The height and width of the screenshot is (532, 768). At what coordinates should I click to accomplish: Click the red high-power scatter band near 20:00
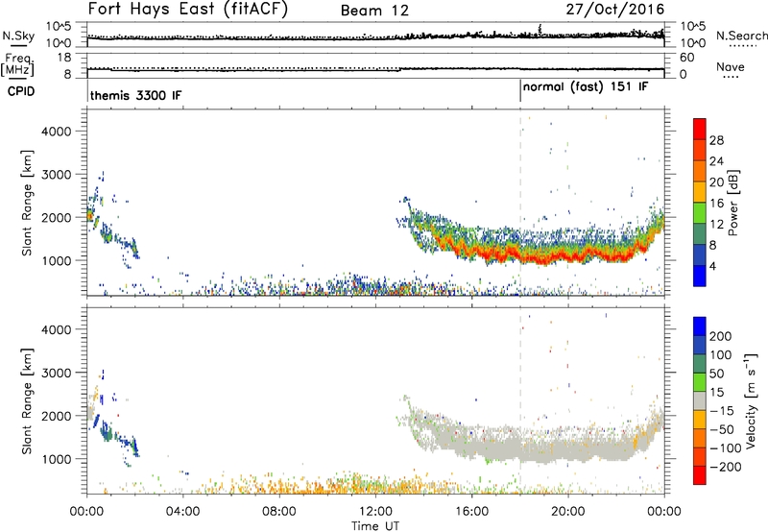pos(568,255)
